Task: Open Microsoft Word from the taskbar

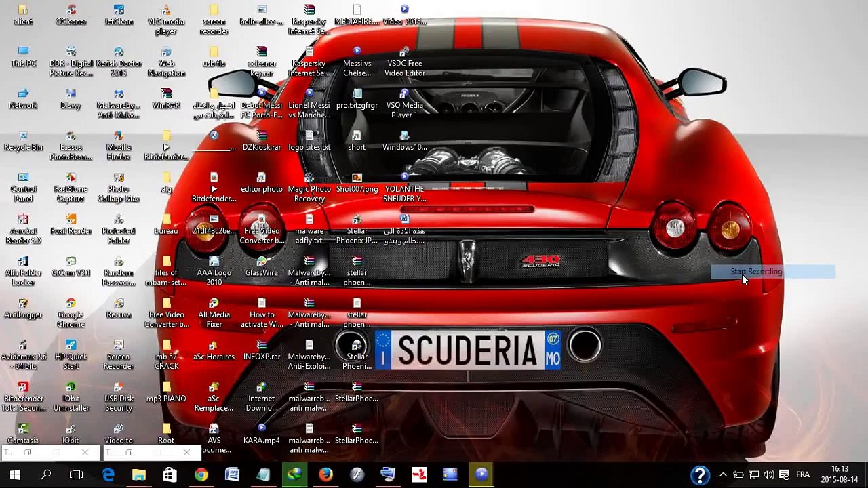Action: pos(232,475)
